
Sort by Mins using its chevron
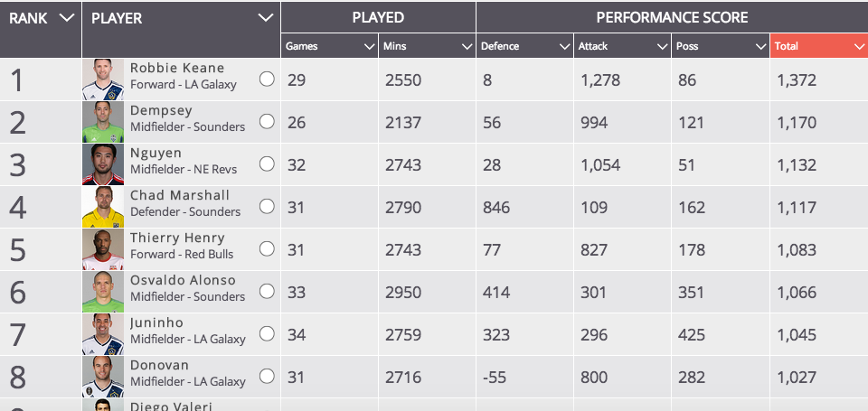click(x=467, y=47)
